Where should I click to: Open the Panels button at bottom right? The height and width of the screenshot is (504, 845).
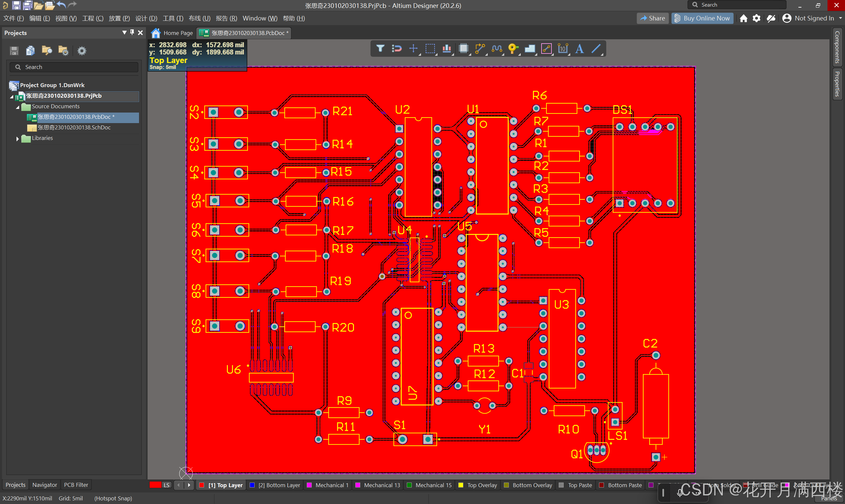coord(829,498)
